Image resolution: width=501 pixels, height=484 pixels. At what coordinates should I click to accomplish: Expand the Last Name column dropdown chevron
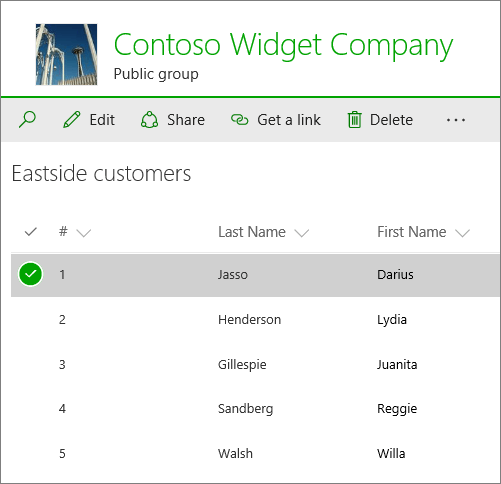point(302,232)
